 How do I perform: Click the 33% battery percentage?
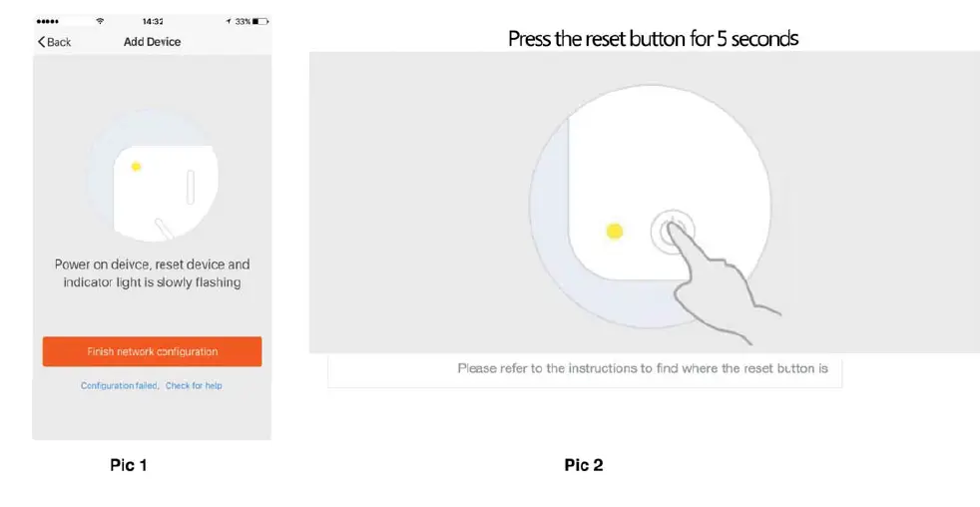pyautogui.click(x=243, y=20)
